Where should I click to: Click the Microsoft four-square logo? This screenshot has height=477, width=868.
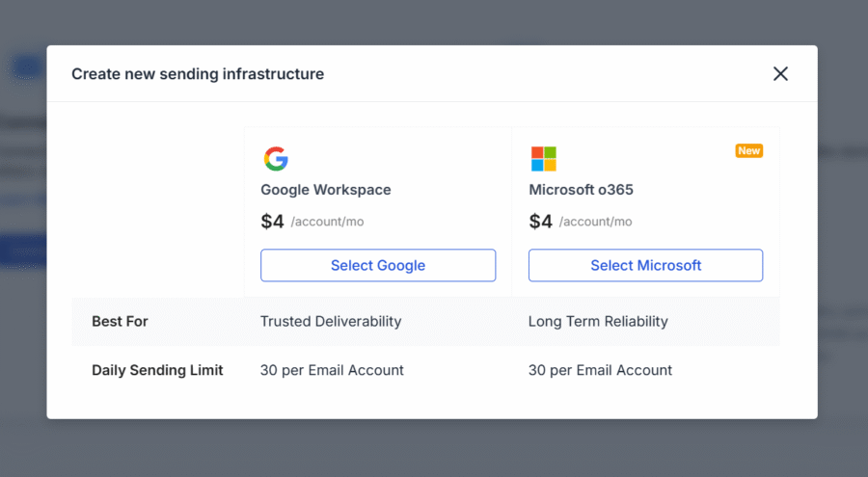coord(543,159)
